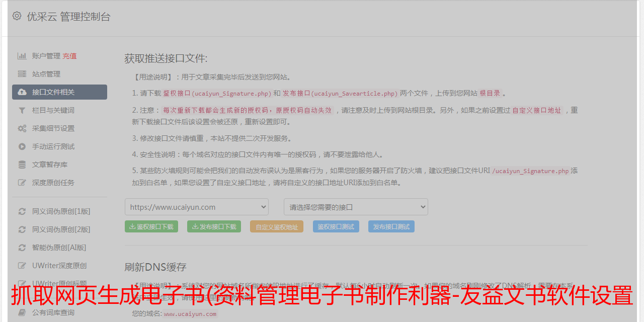The width and height of the screenshot is (644, 322).
Task: Click the blue 发布接口测试 button
Action: point(391,226)
